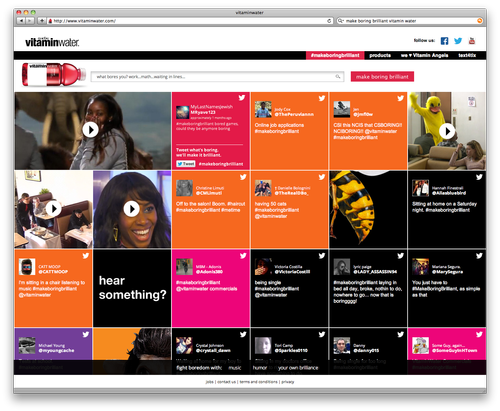Screen dimensions: 500x411
Task: Focus the what bores you search field
Action: [217, 77]
